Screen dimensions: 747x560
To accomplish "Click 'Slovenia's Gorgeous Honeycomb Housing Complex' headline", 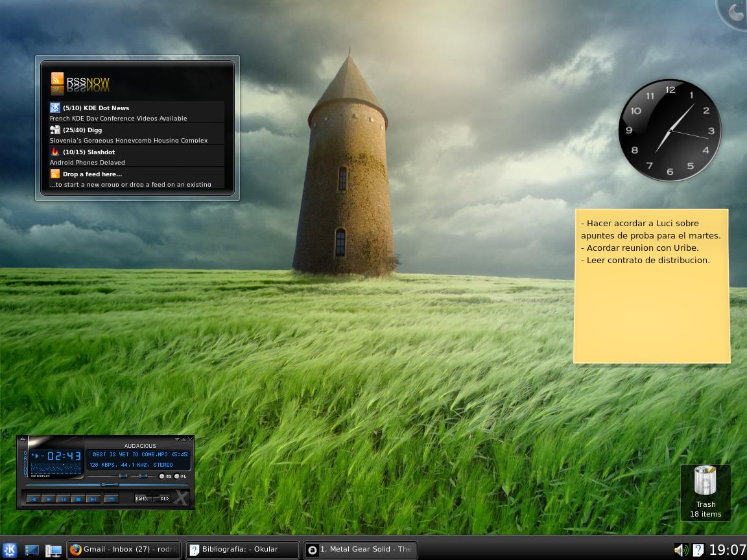I will [128, 140].
